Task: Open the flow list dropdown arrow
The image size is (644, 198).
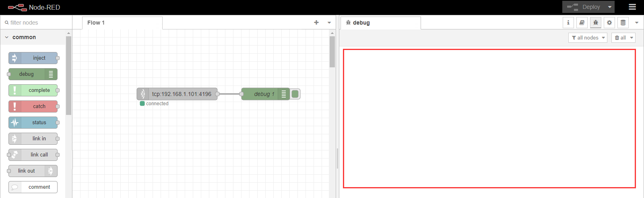Action: pyautogui.click(x=329, y=23)
